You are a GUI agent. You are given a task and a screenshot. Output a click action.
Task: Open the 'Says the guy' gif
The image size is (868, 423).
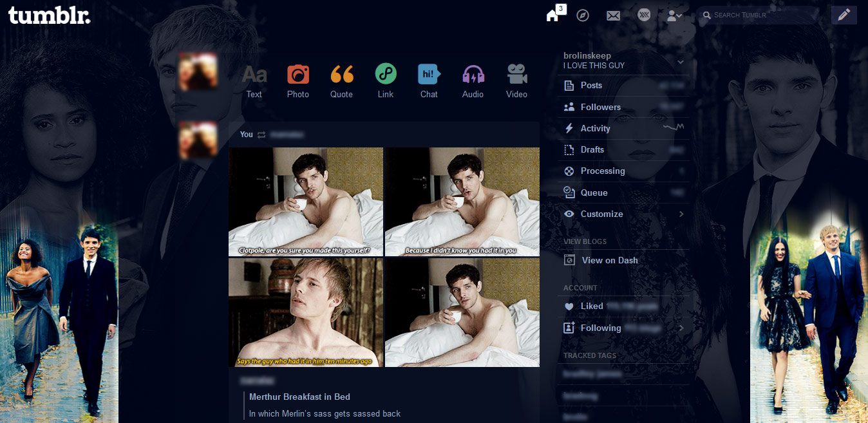click(x=306, y=313)
